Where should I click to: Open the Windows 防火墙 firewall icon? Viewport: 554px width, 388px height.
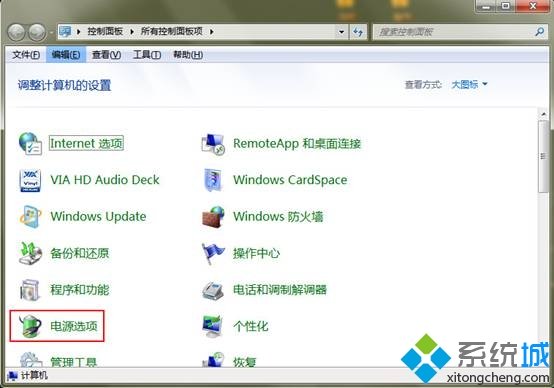pyautogui.click(x=213, y=217)
